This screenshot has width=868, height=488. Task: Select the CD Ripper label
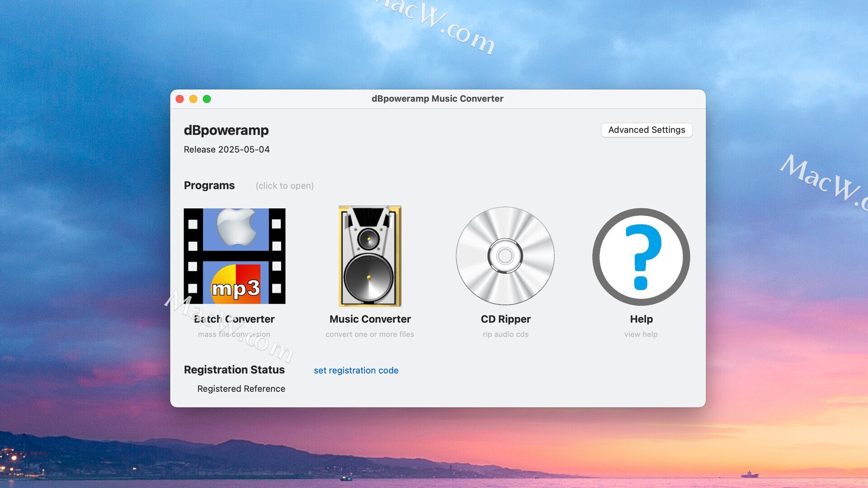[505, 319]
